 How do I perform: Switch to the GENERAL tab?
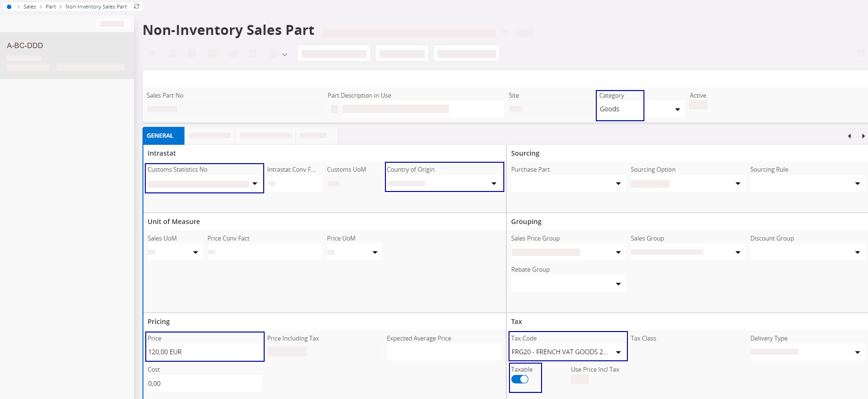(x=160, y=136)
